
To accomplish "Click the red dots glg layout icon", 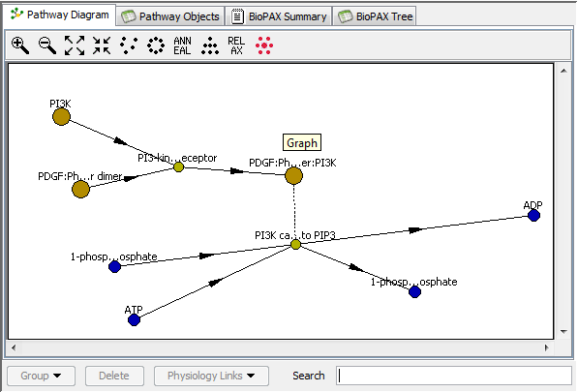I will click(264, 45).
